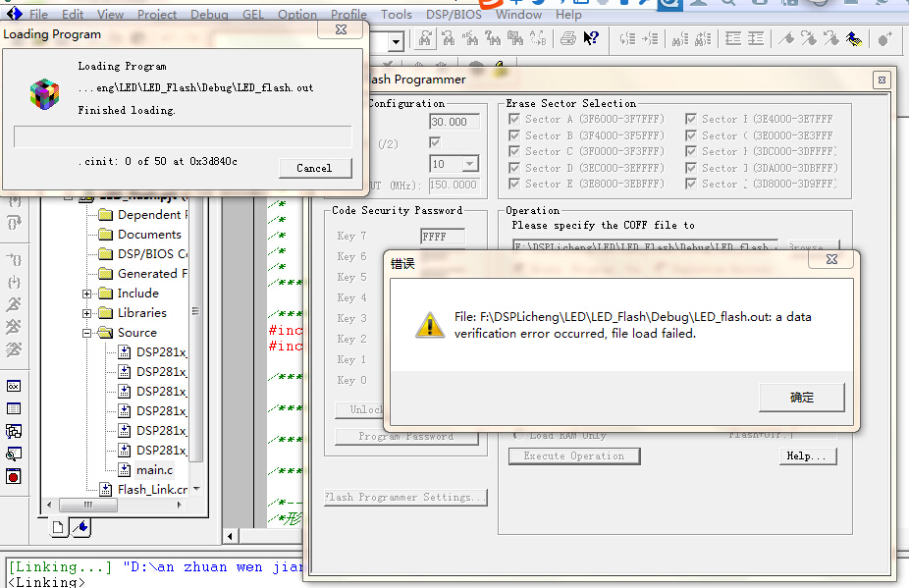This screenshot has height=588, width=909.
Task: Click Program Password button
Action: tap(406, 436)
